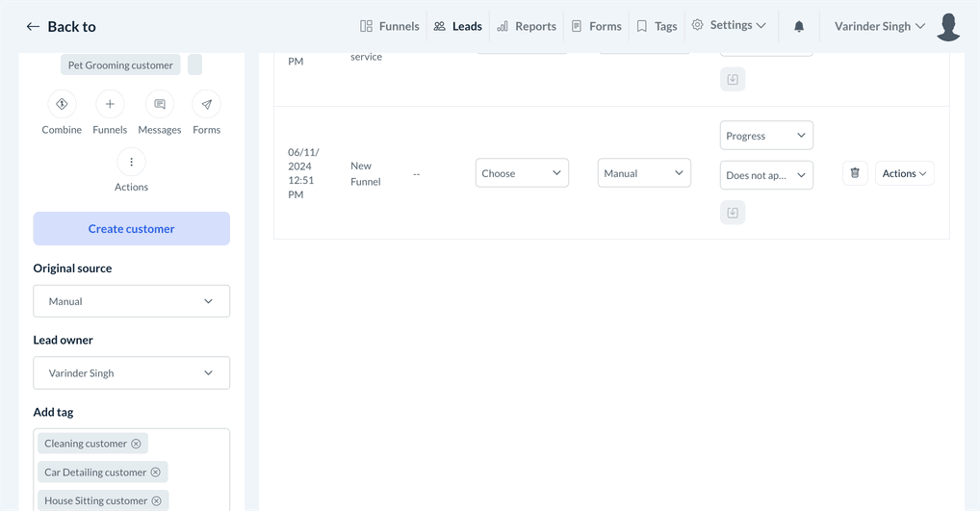Open the three-dot Actions icon in sidebar
The width and height of the screenshot is (980, 511).
tap(131, 162)
